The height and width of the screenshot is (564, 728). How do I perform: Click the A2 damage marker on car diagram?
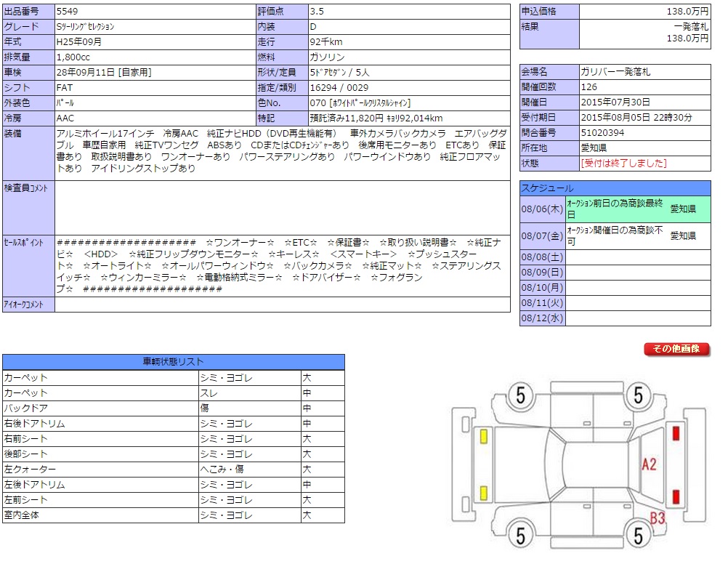649,464
